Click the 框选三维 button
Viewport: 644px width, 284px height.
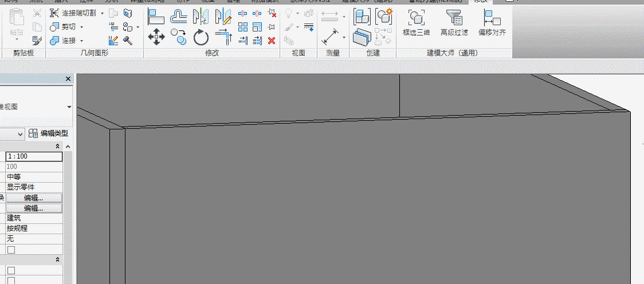coord(417,22)
